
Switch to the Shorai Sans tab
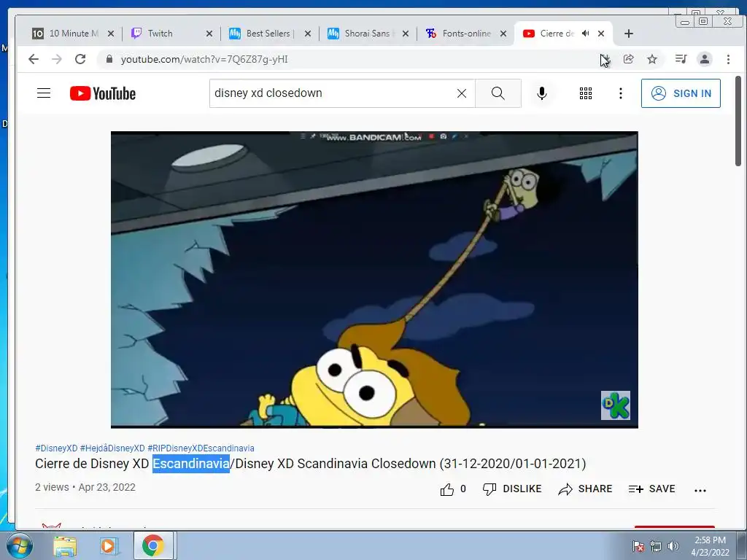(367, 34)
